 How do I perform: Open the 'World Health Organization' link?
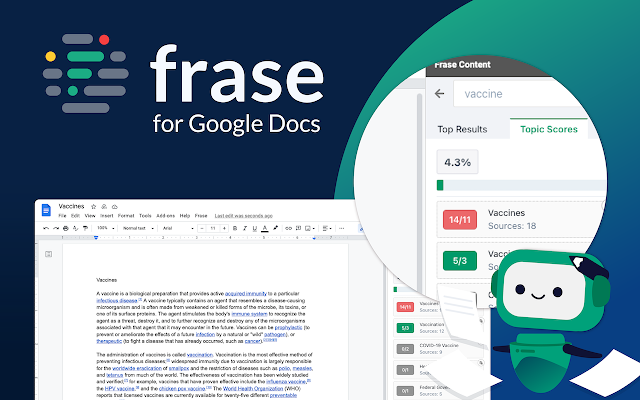click(253, 389)
